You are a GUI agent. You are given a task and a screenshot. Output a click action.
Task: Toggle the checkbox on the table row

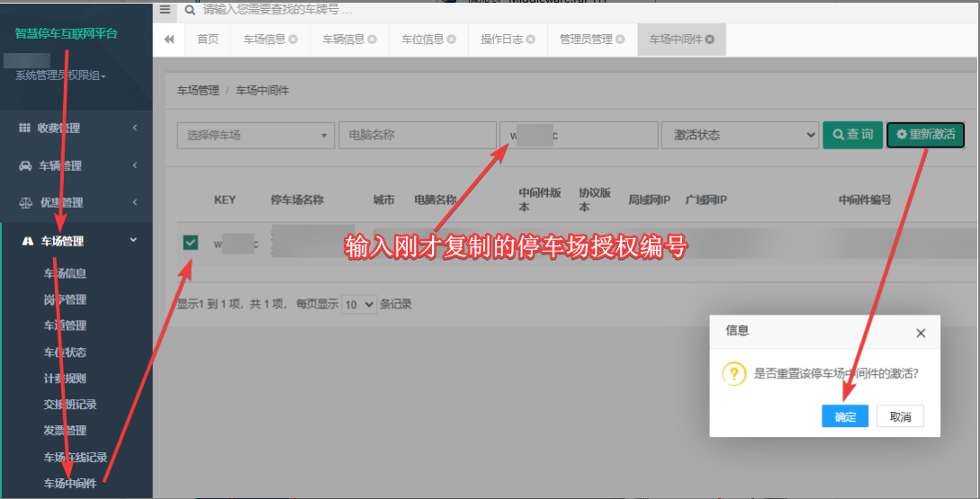pos(191,243)
